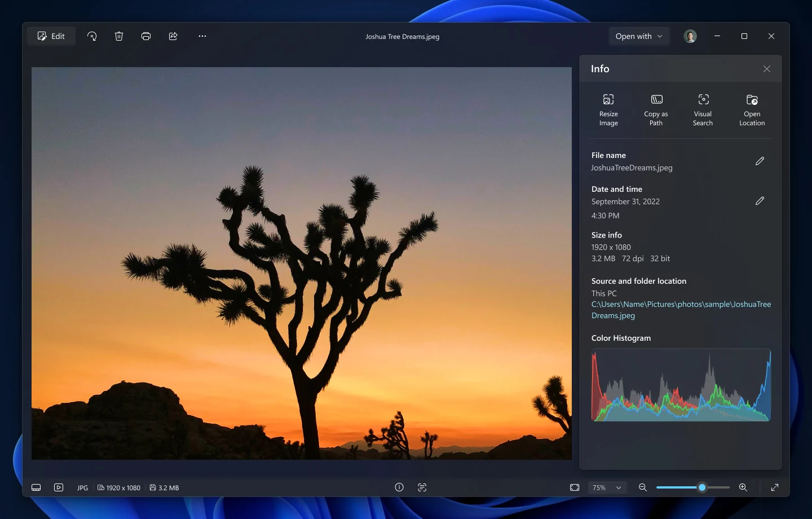Delete the photo with the trash icon
The width and height of the screenshot is (812, 519).
(x=119, y=36)
